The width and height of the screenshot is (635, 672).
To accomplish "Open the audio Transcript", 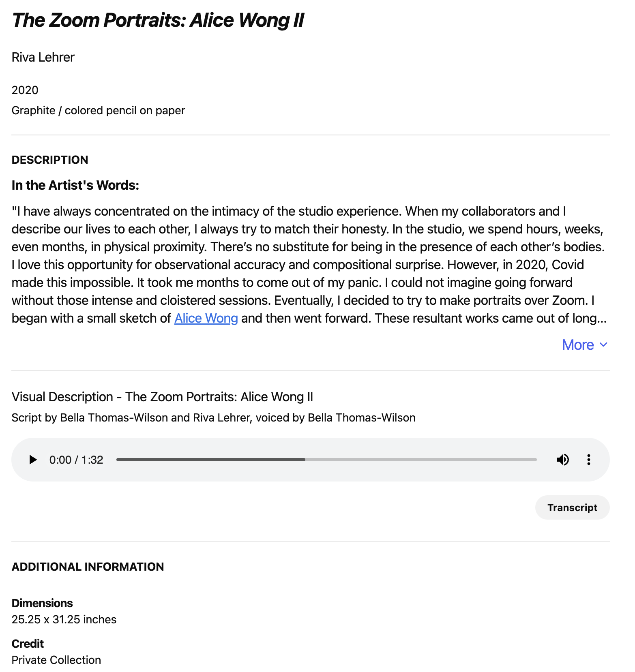I will coord(572,507).
